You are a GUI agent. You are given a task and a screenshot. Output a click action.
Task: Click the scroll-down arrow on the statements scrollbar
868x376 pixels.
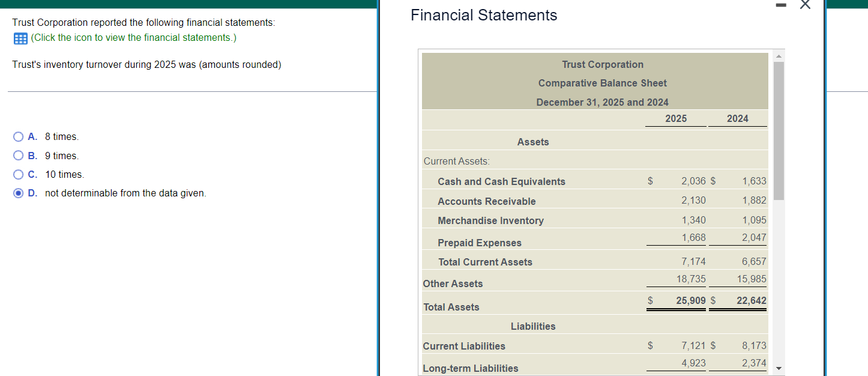[x=779, y=368]
